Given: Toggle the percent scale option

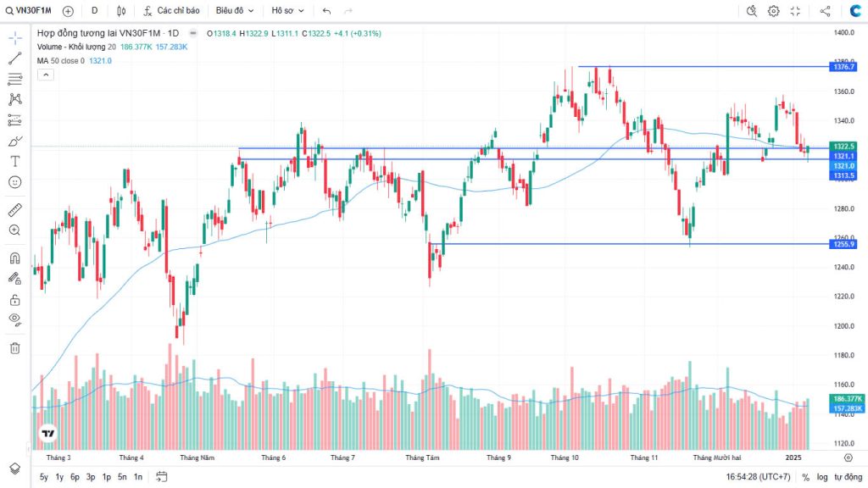Looking at the screenshot, I should [805, 478].
